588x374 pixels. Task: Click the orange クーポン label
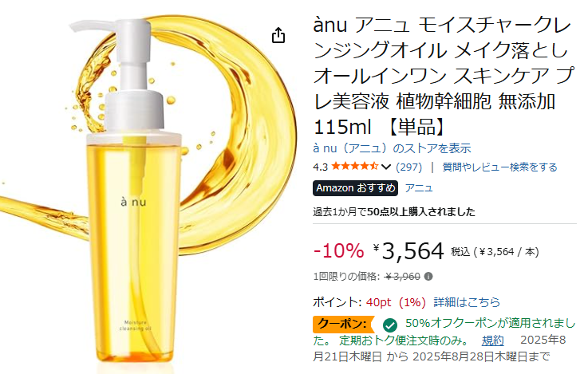(x=343, y=324)
